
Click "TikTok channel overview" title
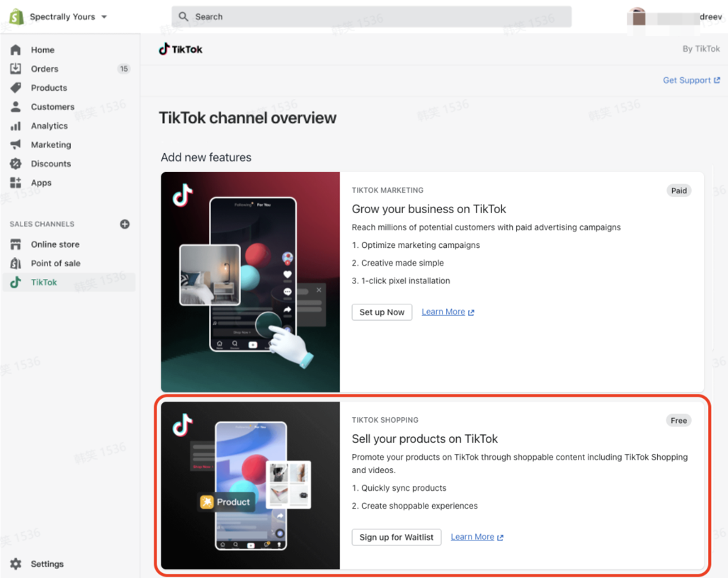click(x=247, y=118)
